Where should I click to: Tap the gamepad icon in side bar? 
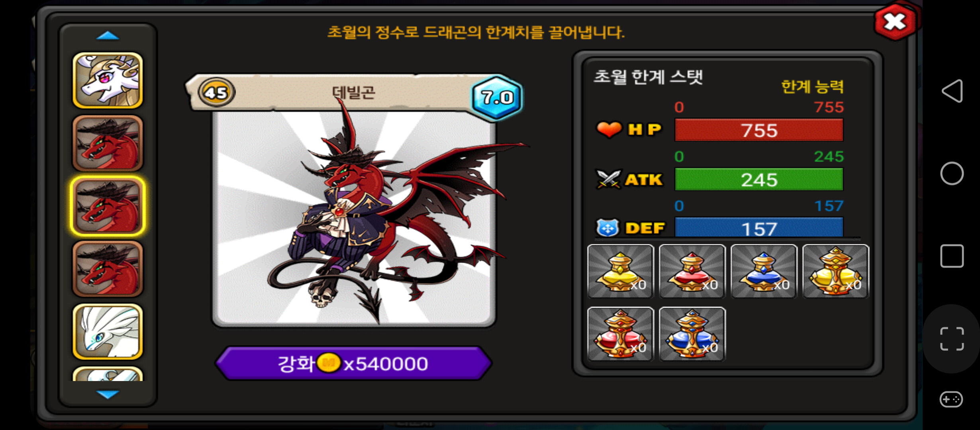(951, 399)
